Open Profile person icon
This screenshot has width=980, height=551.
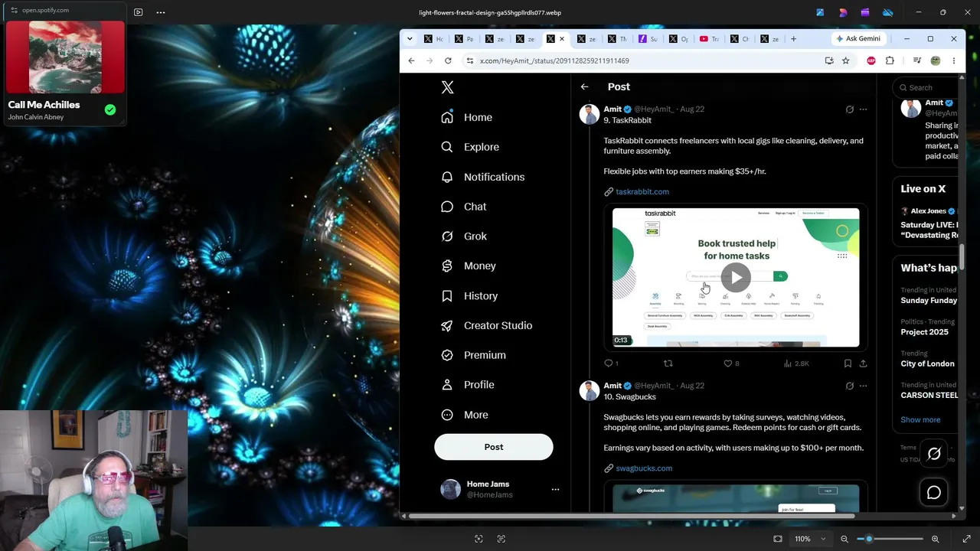click(447, 385)
